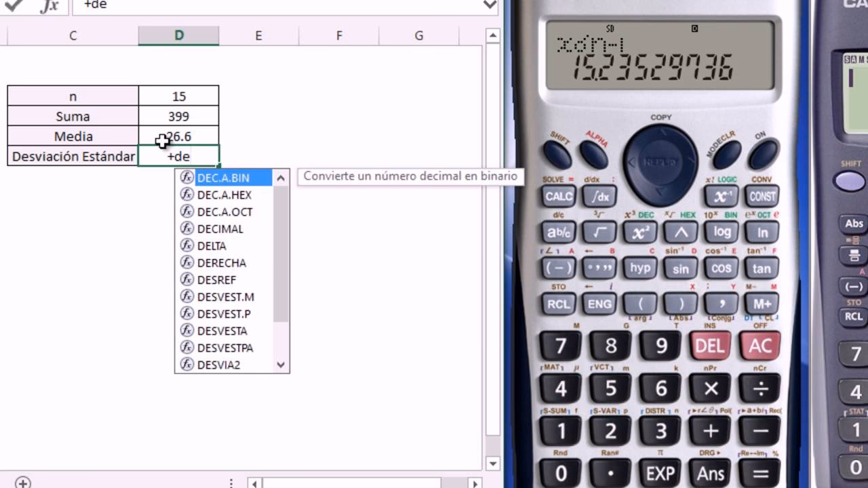This screenshot has width=868, height=488.
Task: Click the calculator square root key
Action: click(599, 232)
